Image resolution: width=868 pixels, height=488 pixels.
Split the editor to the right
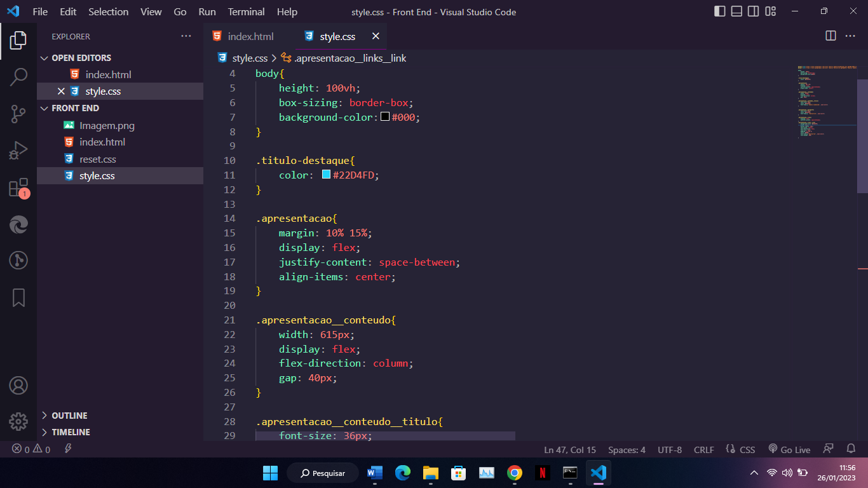pos(831,36)
